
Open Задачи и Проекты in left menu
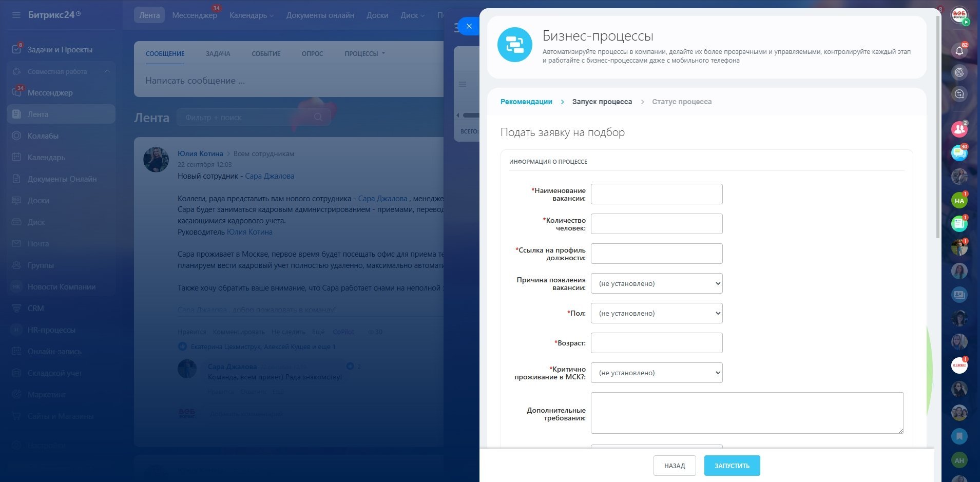point(61,50)
